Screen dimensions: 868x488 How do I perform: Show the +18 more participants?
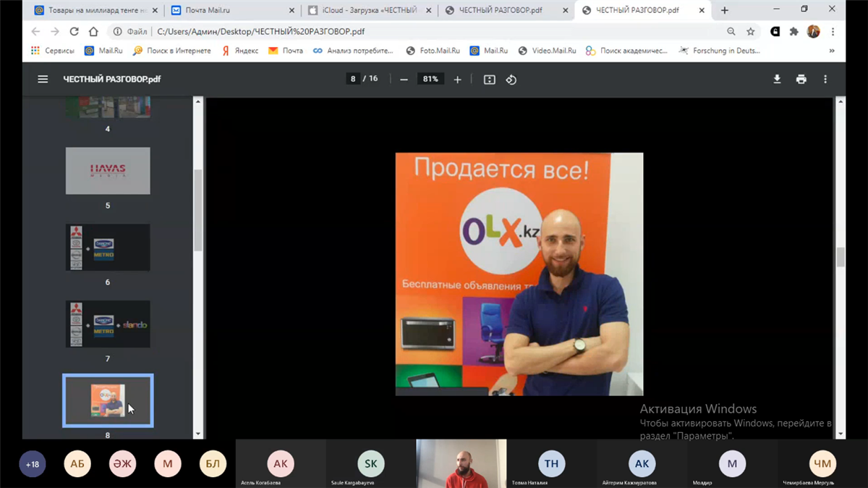[33, 464]
